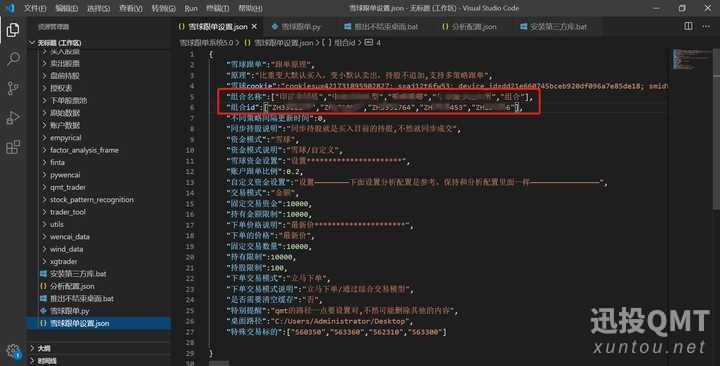Open the editor More Actions ellipsis

[x=706, y=26]
